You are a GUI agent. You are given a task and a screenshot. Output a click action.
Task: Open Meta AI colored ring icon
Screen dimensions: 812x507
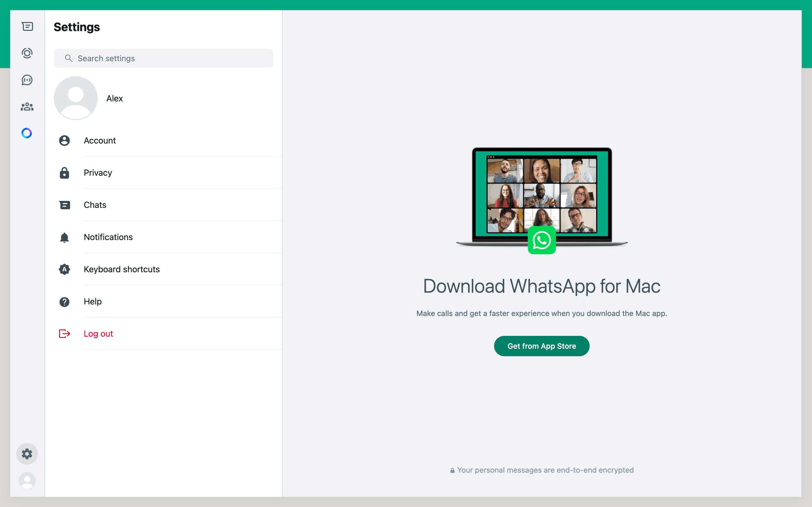pos(27,133)
